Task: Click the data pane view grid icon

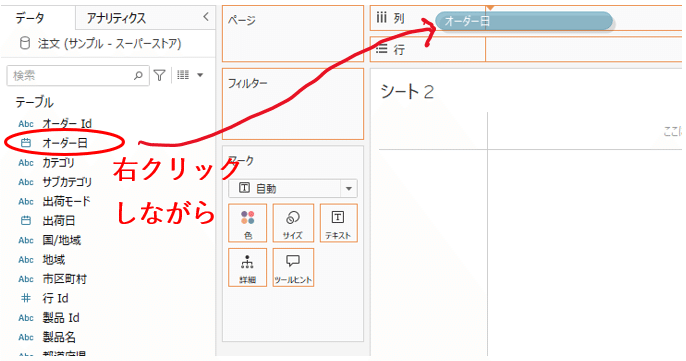Action: click(183, 75)
